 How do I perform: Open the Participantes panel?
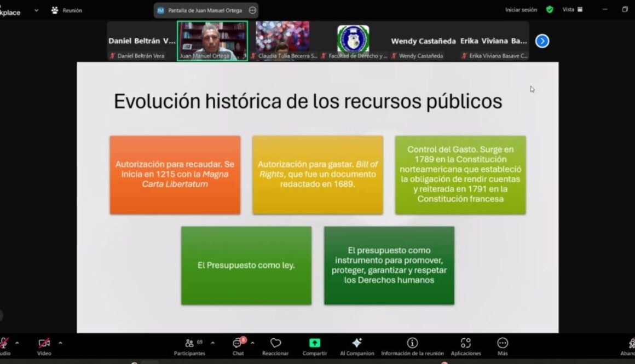click(x=189, y=346)
